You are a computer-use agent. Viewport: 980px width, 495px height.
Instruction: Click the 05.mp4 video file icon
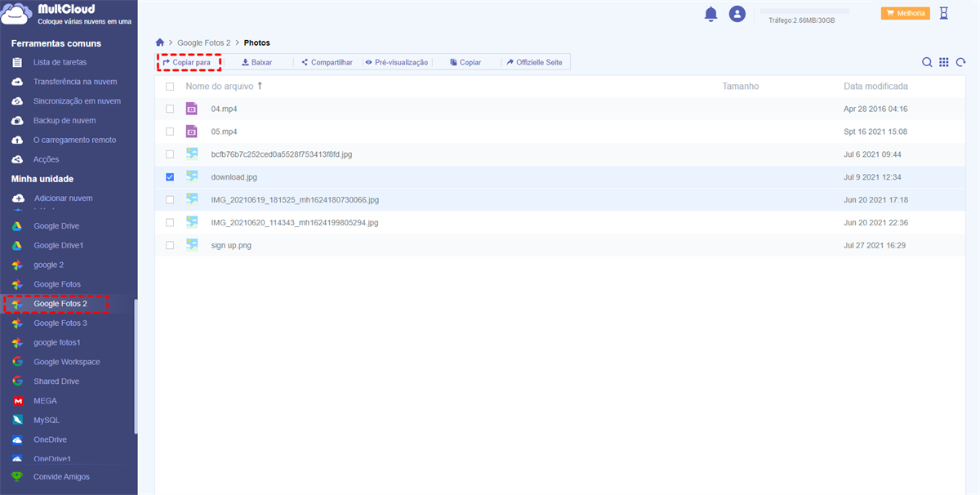tap(192, 132)
